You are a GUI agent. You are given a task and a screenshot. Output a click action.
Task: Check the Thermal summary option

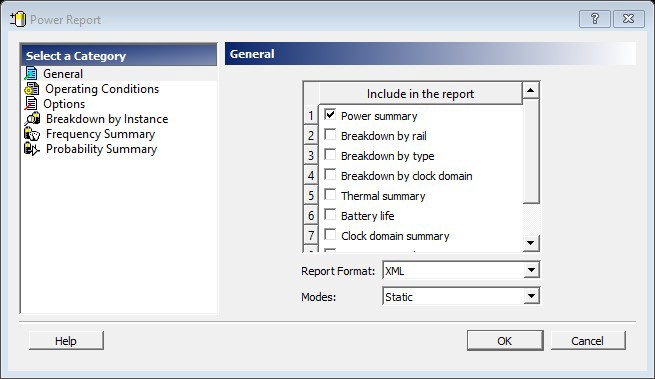coord(330,195)
